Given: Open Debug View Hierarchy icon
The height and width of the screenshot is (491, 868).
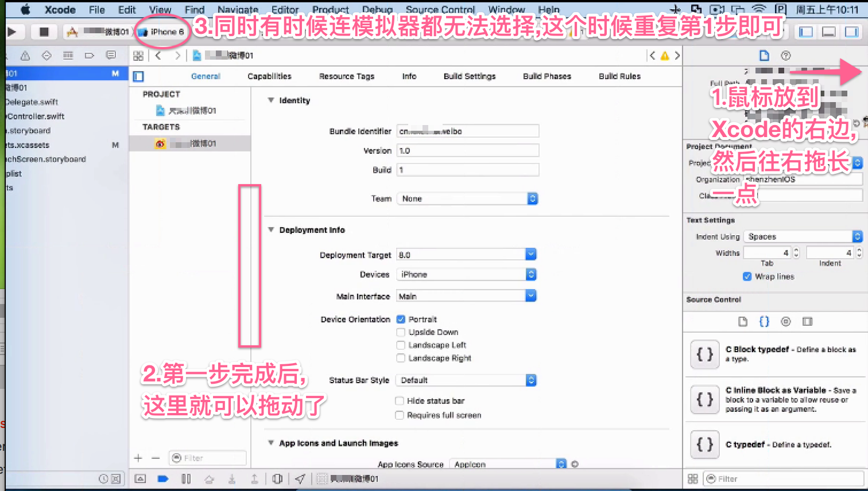Looking at the screenshot, I should (277, 478).
